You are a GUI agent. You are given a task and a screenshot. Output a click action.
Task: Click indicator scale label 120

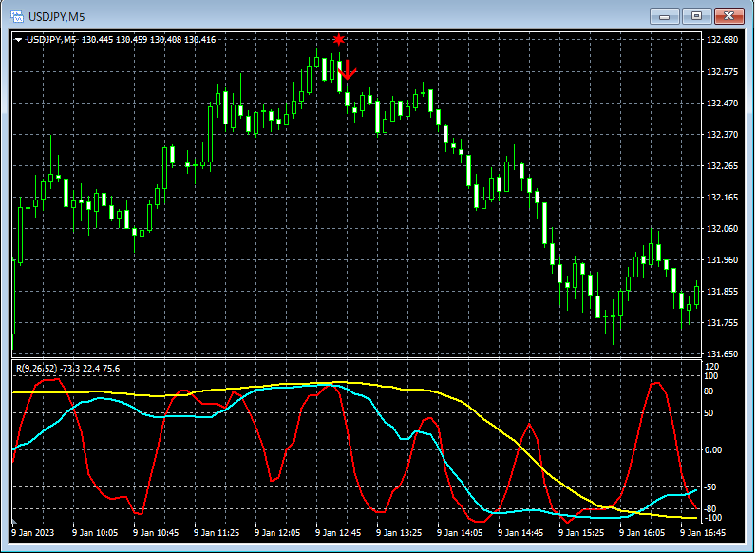[x=712, y=367]
